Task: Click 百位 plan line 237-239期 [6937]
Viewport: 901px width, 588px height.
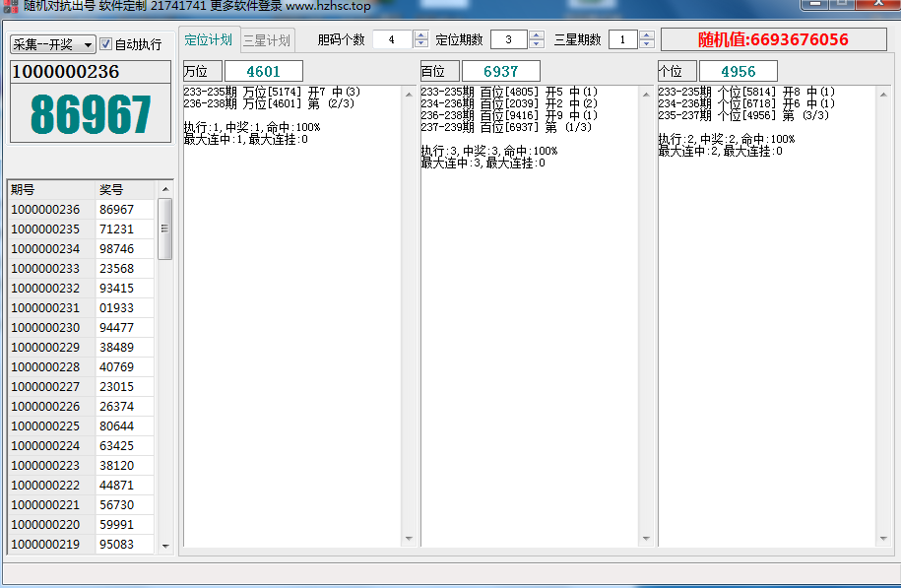Action: 506,127
